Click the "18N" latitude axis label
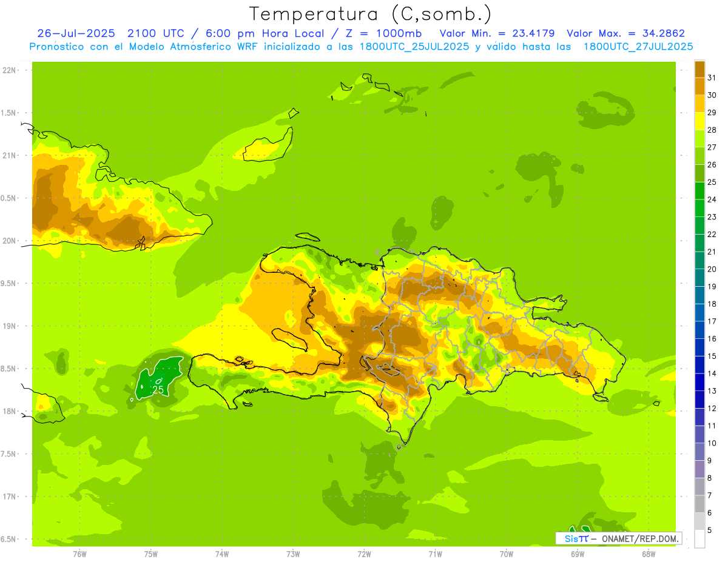 point(8,411)
